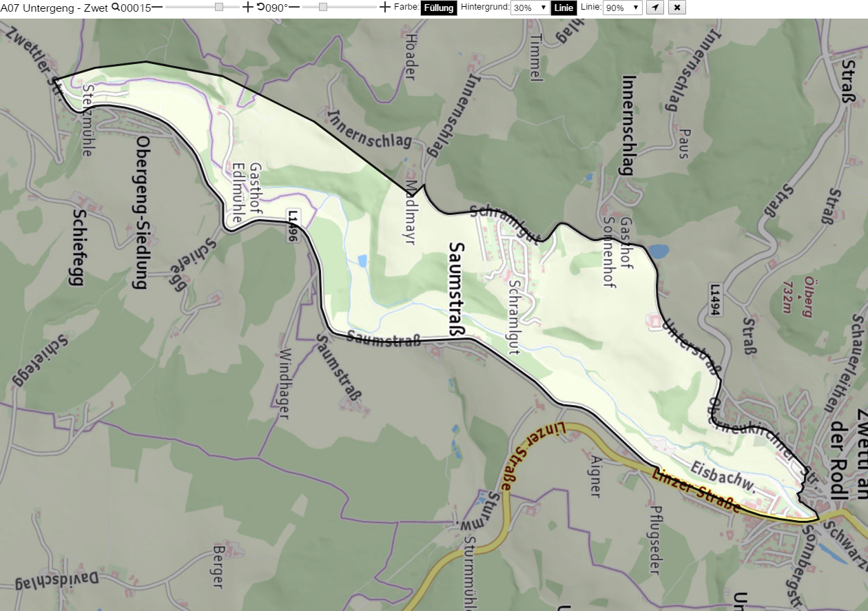This screenshot has width=868, height=611.
Task: Increase zoom with the plus icon
Action: pos(248,7)
